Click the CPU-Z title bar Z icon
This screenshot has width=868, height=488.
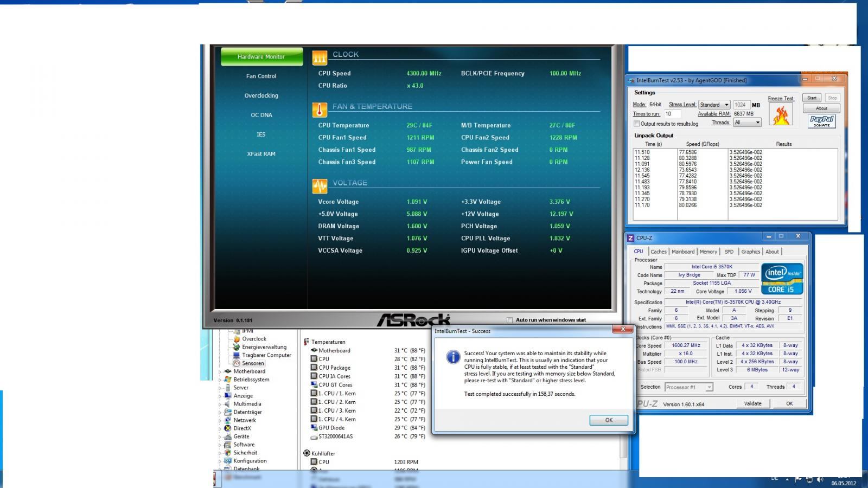coord(630,238)
